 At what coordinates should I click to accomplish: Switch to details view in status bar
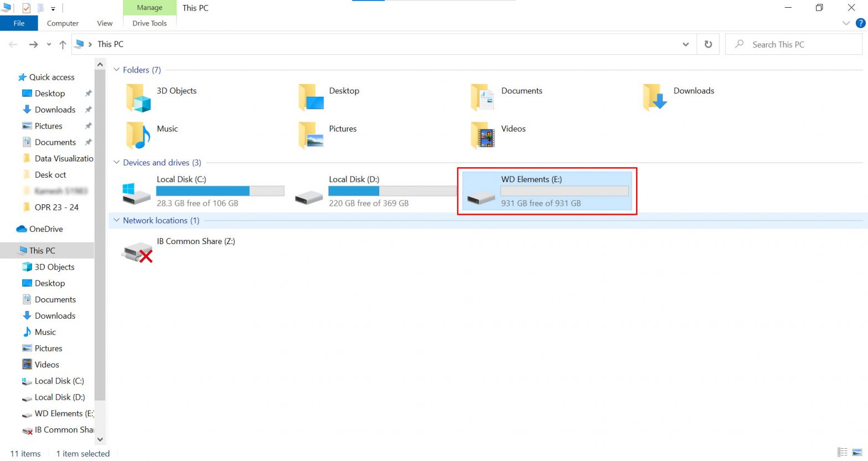pos(843,453)
